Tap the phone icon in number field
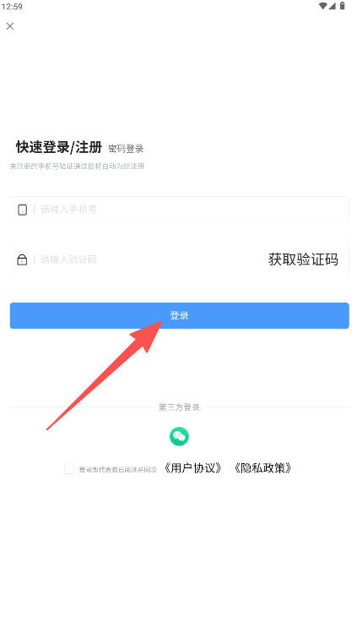 tap(22, 210)
